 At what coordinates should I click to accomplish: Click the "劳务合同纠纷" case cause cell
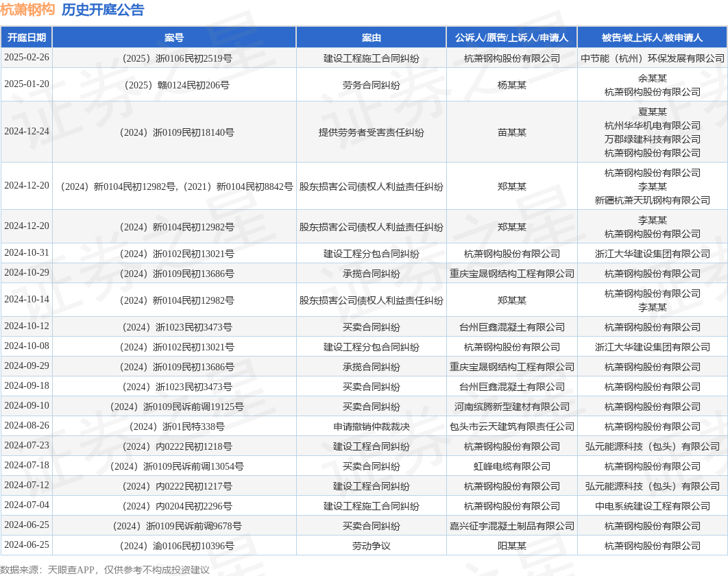pyautogui.click(x=372, y=85)
